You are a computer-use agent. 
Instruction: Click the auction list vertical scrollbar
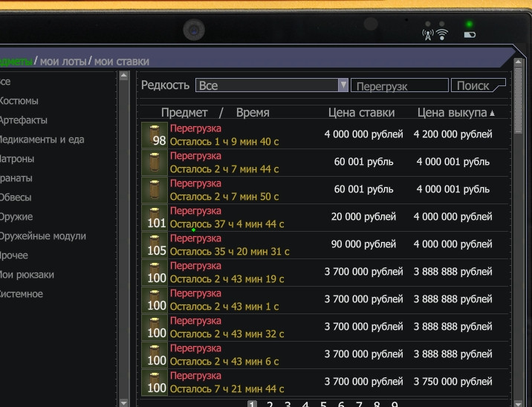tap(519, 223)
